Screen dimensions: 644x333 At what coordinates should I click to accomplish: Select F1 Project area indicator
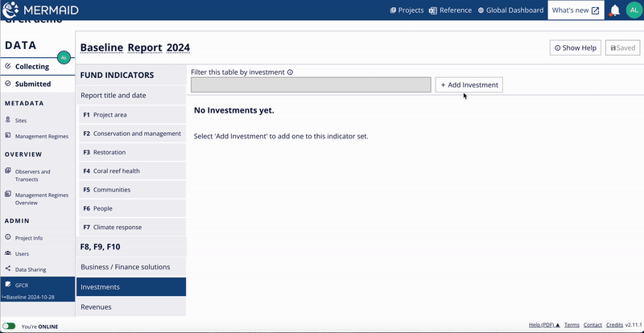[x=132, y=114]
